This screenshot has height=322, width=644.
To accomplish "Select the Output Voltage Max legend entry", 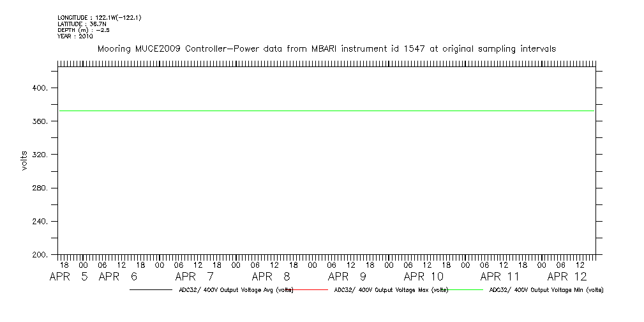I will (391, 290).
